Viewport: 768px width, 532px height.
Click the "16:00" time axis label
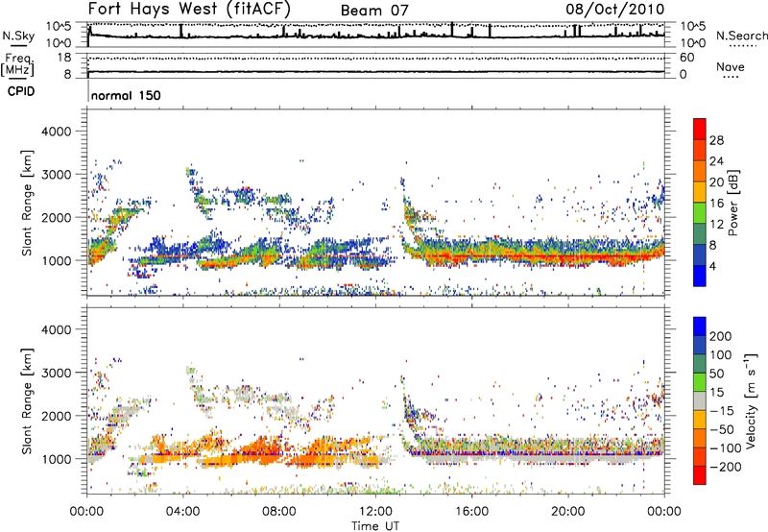471,512
